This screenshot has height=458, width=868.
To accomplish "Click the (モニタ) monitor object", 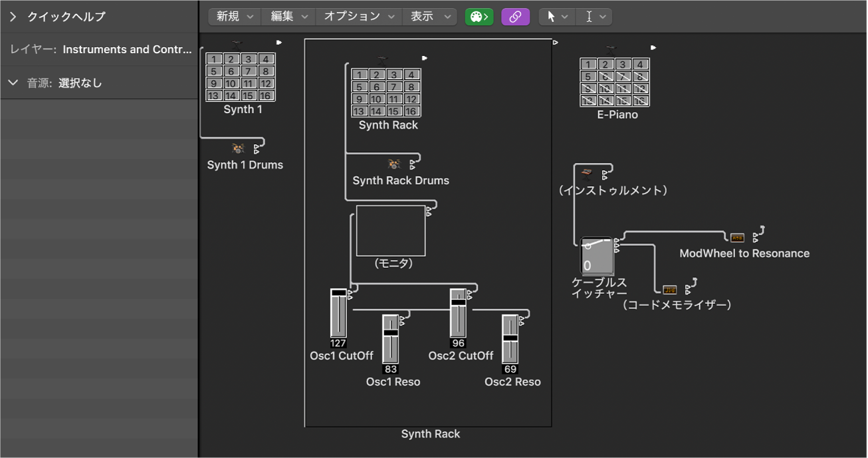I will tap(391, 231).
